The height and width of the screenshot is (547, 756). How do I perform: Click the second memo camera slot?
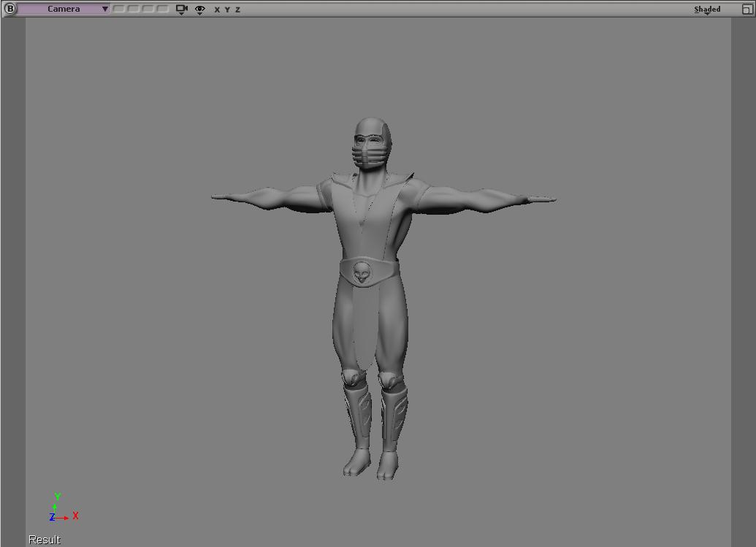point(134,9)
